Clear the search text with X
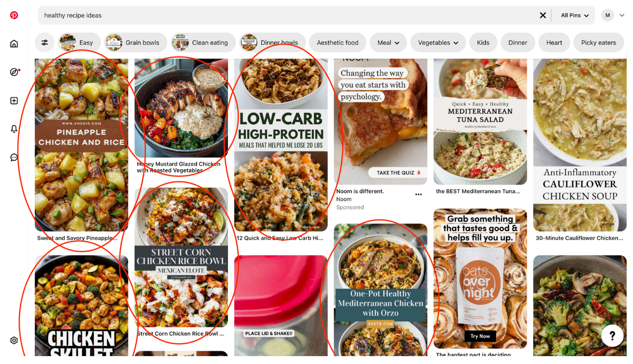The image size is (633, 364). coord(543,15)
